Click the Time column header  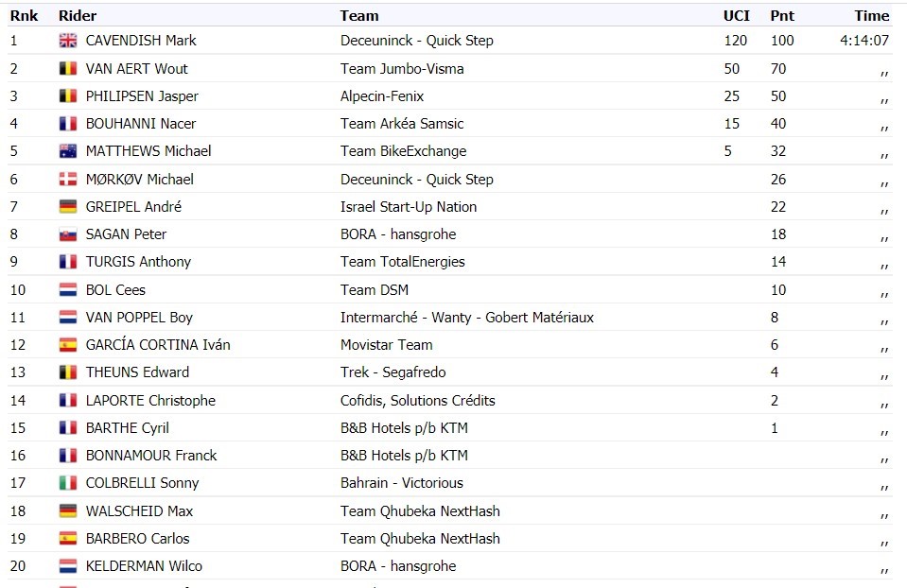[872, 16]
